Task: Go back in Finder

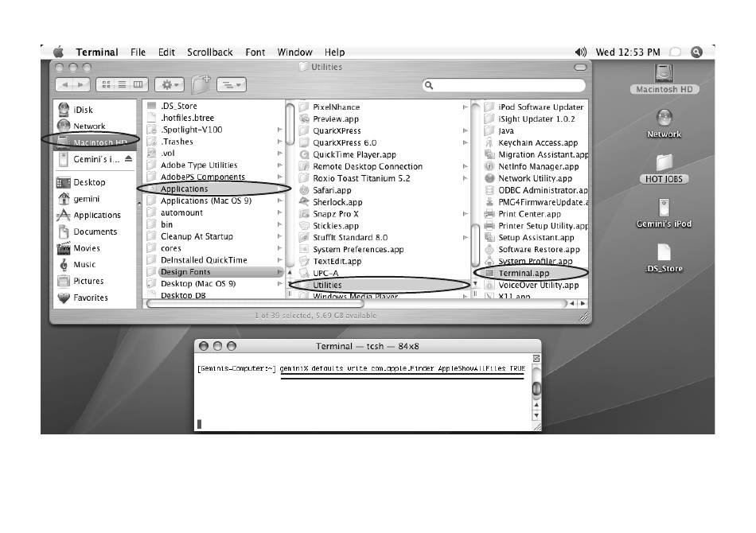Action: coord(65,85)
